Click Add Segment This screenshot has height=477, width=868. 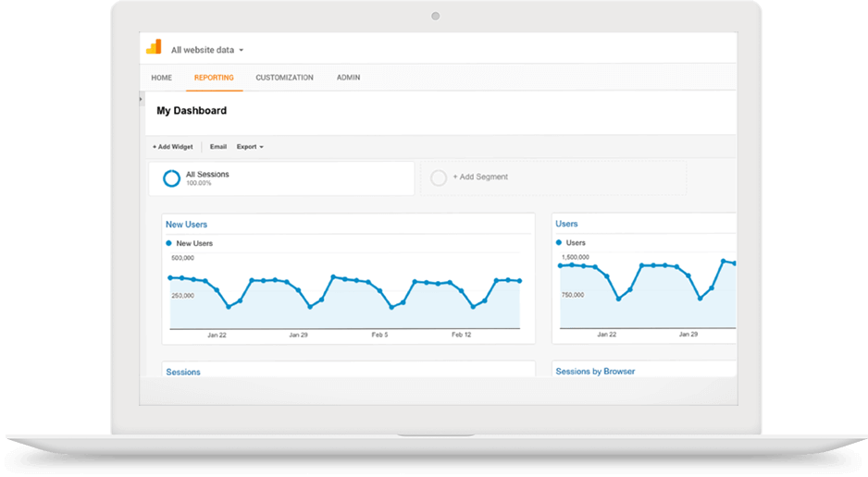pos(480,177)
